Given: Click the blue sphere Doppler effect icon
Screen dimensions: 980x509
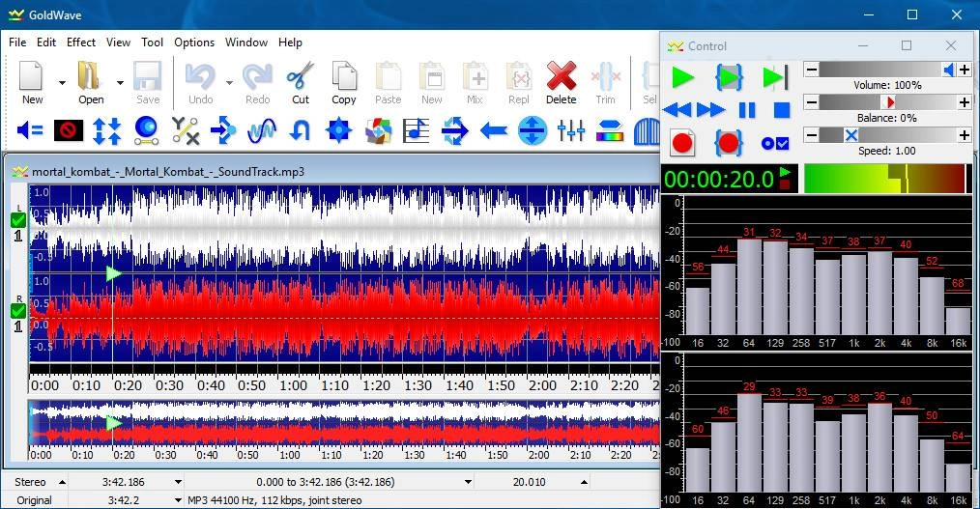Looking at the screenshot, I should 146,130.
